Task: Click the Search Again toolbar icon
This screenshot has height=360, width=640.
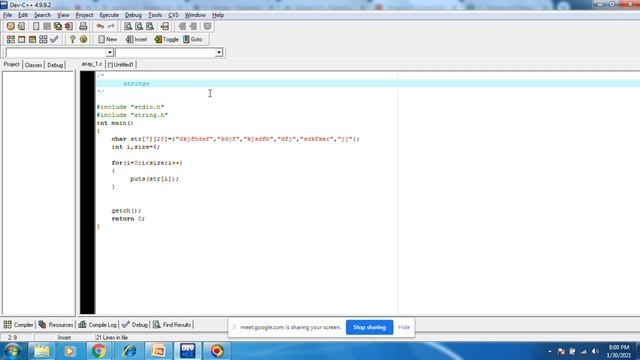Action: [150, 26]
